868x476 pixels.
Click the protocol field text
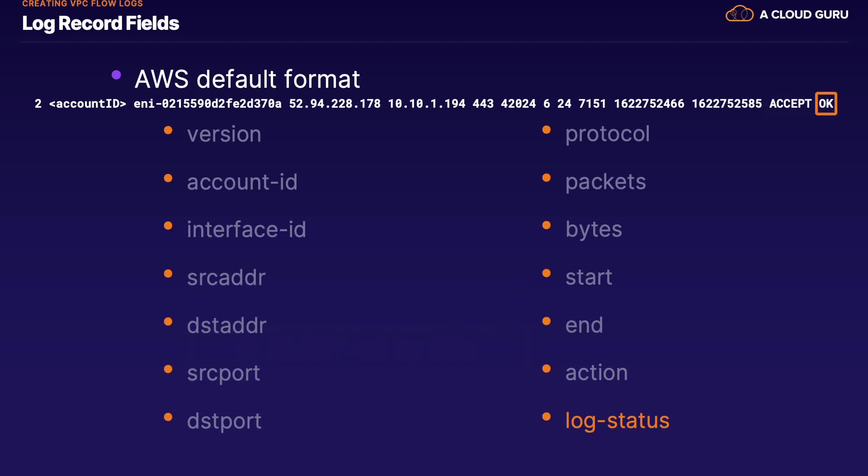(x=607, y=134)
